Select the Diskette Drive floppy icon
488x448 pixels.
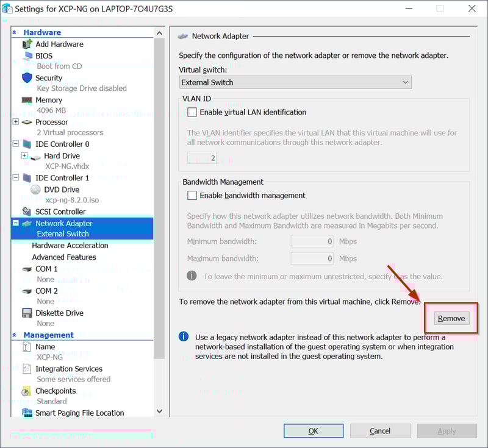tap(27, 313)
